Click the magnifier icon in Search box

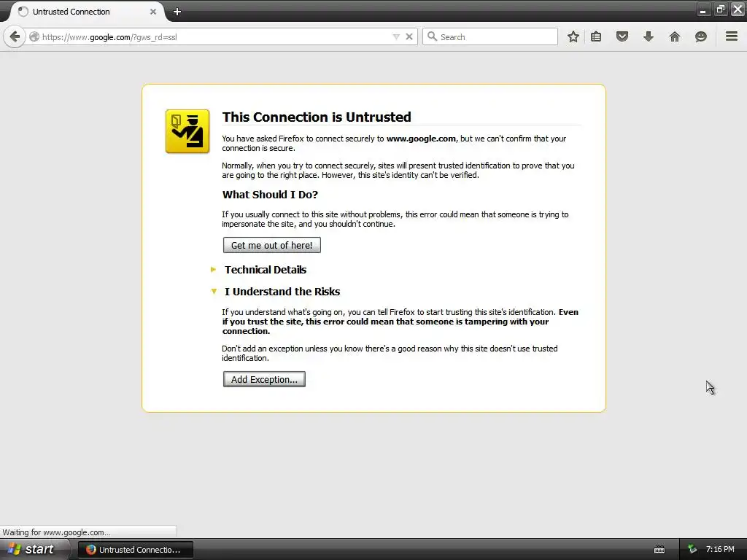tap(432, 36)
